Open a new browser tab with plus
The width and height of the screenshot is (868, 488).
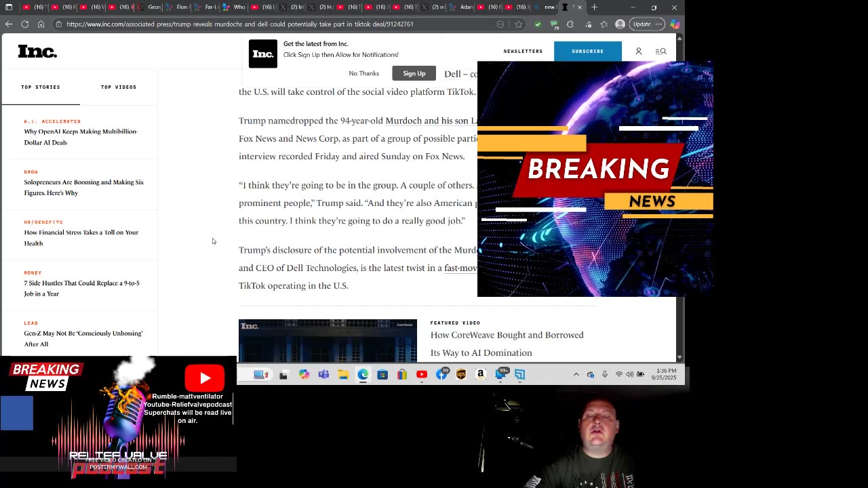(594, 7)
